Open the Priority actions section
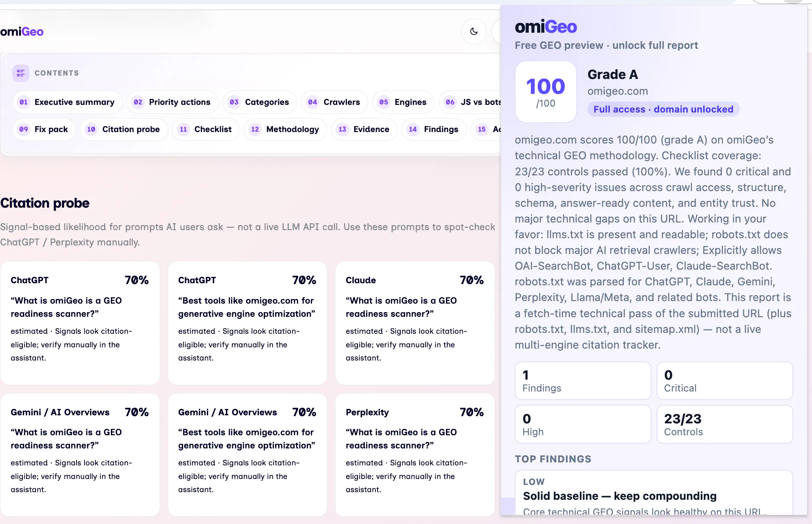 [x=172, y=102]
